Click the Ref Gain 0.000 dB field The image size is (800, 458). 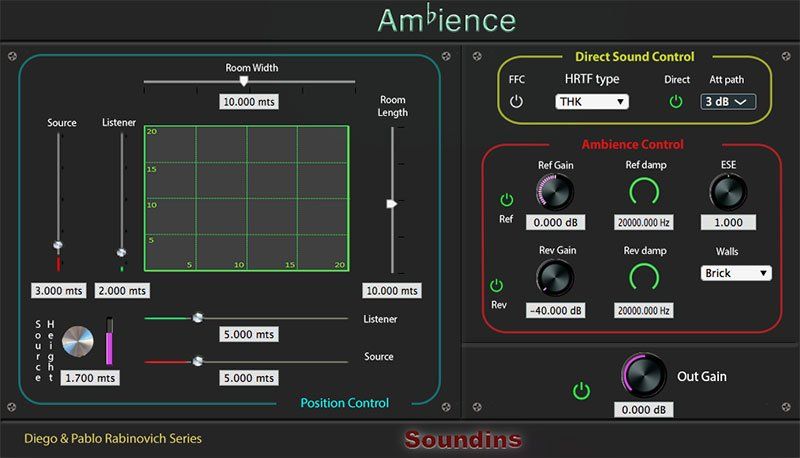pyautogui.click(x=556, y=222)
